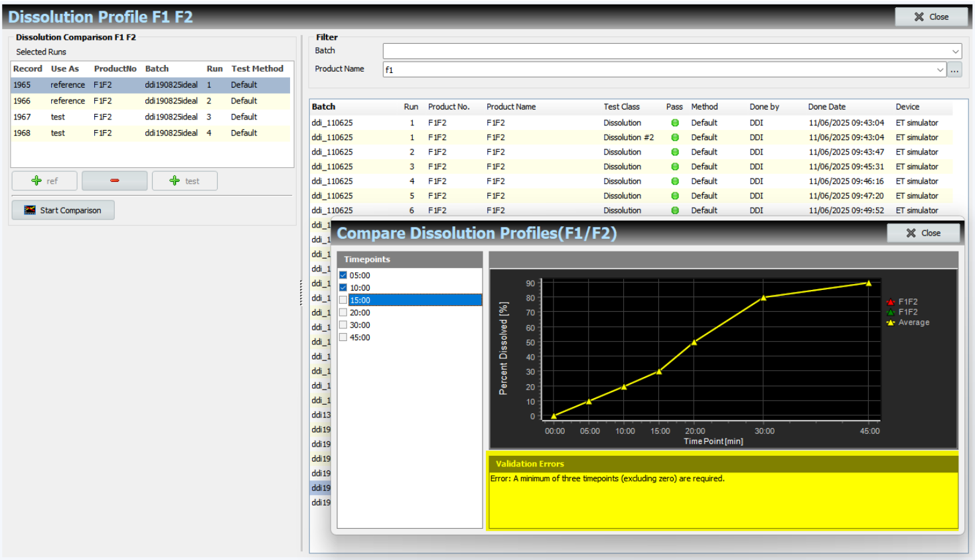Select record 1967 test run row
975x560 pixels.
coord(151,117)
